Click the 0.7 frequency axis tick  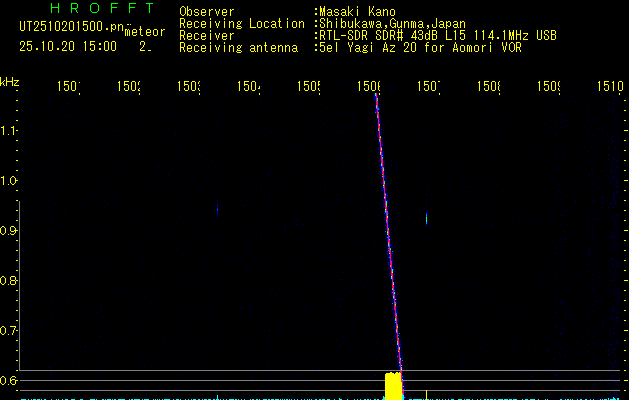tap(9, 331)
